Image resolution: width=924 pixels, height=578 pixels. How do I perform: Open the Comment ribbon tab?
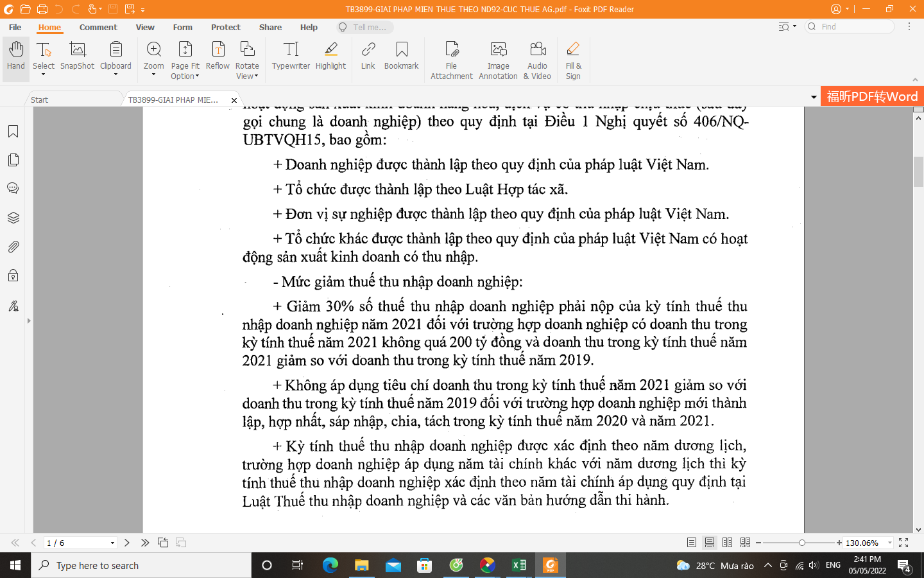coord(98,27)
